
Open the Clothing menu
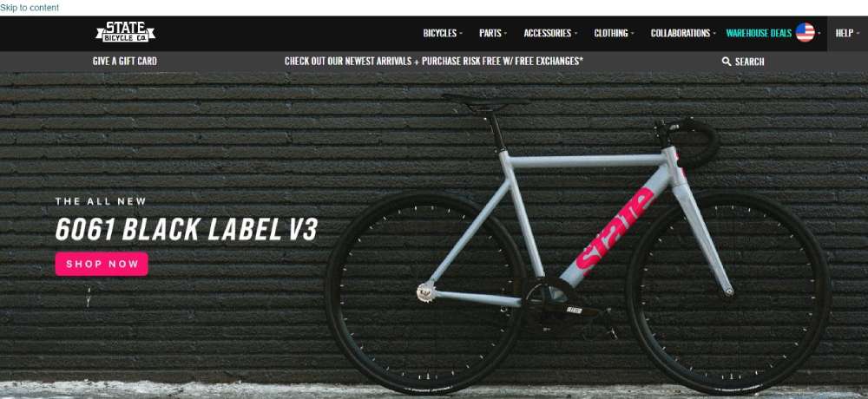click(614, 33)
